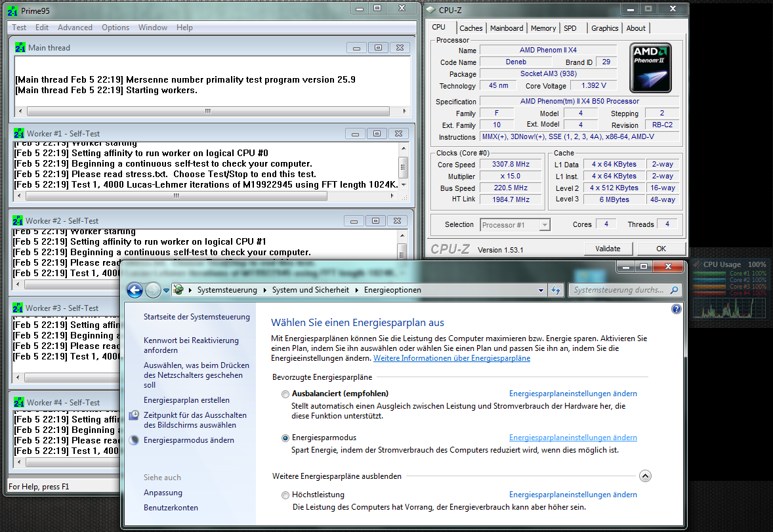Click the refresh button beside address bar

556,291
